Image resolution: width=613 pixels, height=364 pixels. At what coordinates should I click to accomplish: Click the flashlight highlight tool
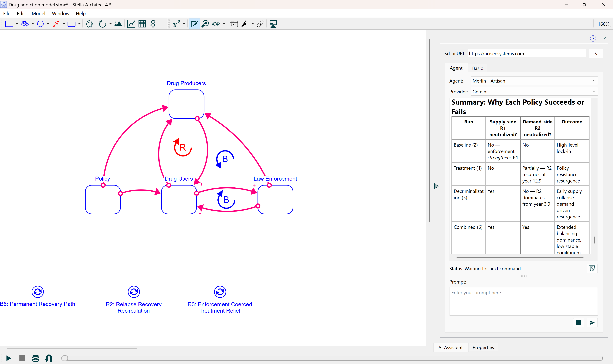click(x=245, y=24)
